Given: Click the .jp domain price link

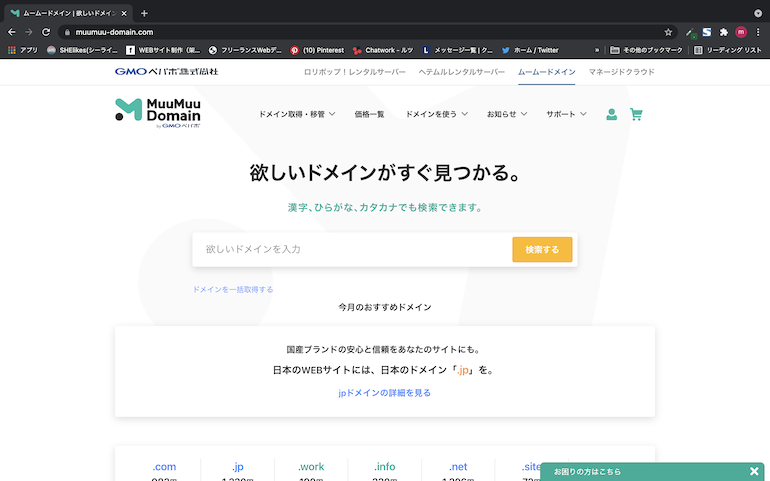Looking at the screenshot, I should coord(238,466).
